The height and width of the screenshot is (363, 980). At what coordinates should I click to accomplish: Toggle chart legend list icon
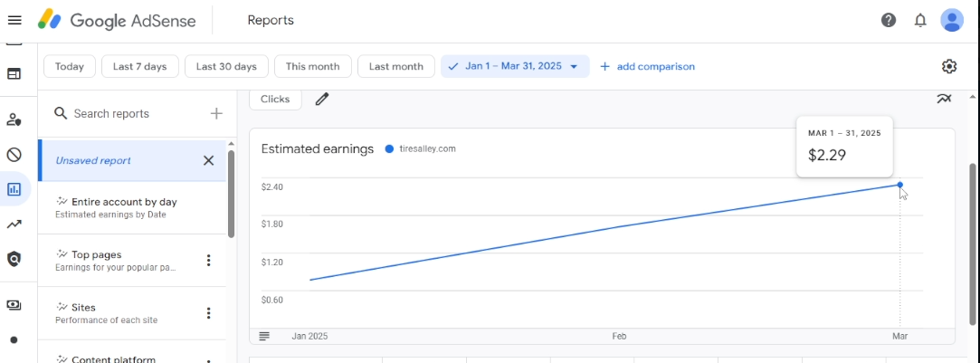pyautogui.click(x=264, y=336)
